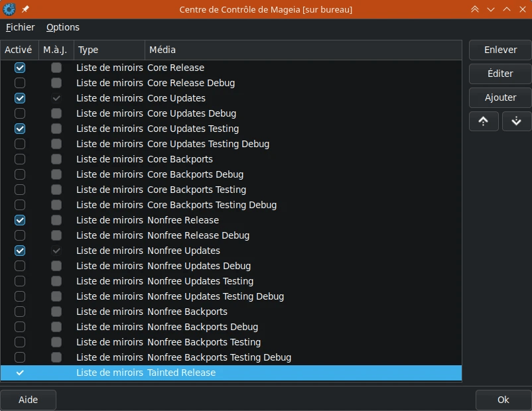Select the Nonfree Updates Testing Debug row
Viewport: 532px width, 411px height.
[x=231, y=296]
